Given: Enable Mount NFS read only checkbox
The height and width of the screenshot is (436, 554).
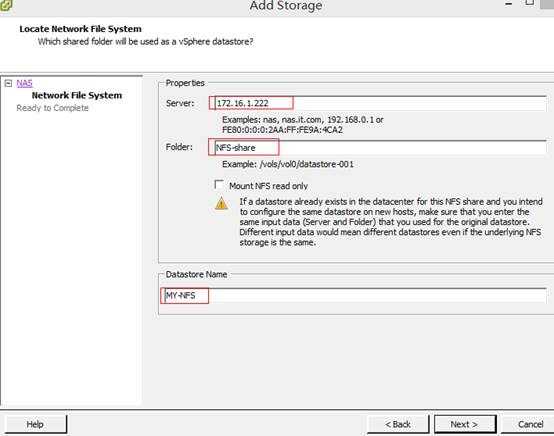Looking at the screenshot, I should click(219, 185).
